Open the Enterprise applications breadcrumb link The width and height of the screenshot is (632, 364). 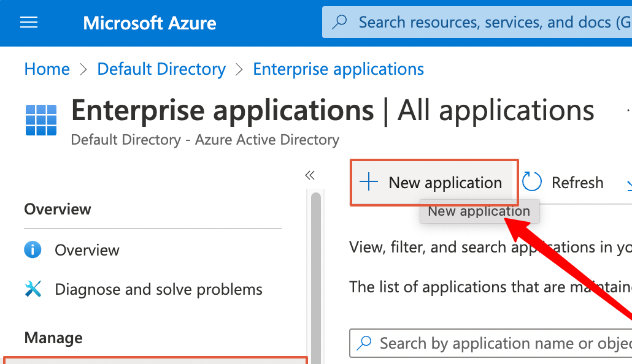pos(338,69)
